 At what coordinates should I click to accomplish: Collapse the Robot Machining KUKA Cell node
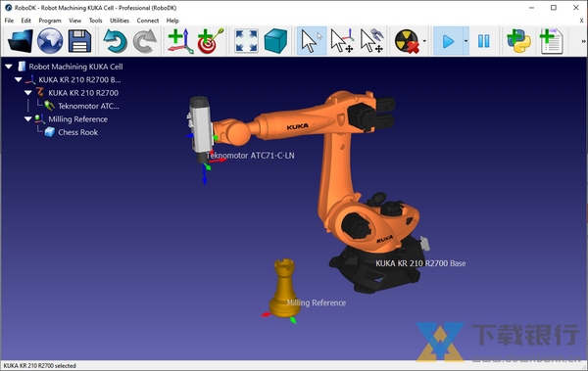(x=9, y=67)
